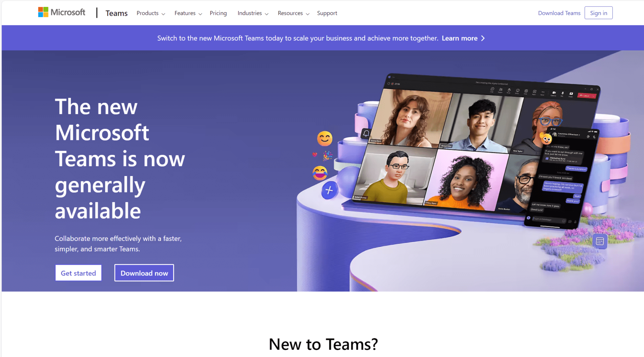
Task: Click Pricing navigation tab
Action: tap(218, 13)
